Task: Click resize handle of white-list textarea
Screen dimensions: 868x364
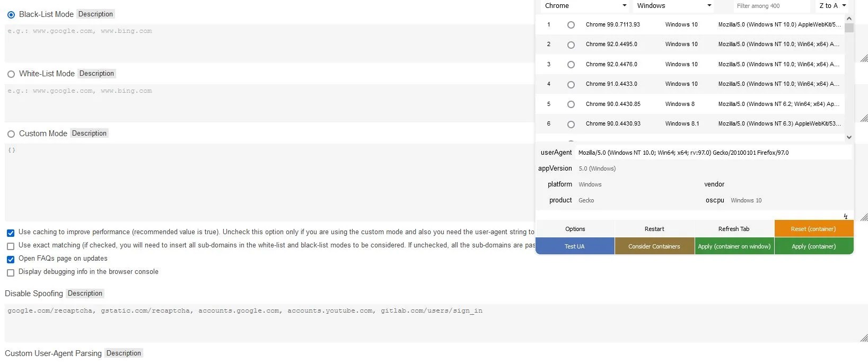Action: (x=864, y=118)
